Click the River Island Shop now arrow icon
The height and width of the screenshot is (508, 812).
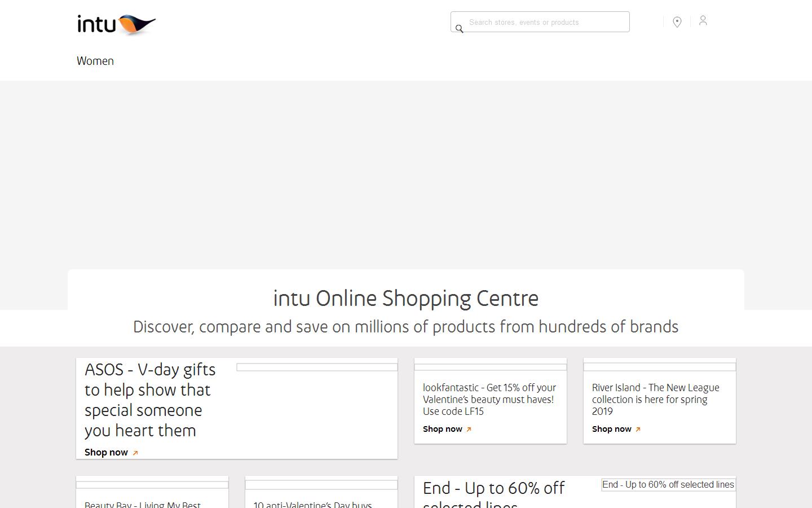coord(638,430)
